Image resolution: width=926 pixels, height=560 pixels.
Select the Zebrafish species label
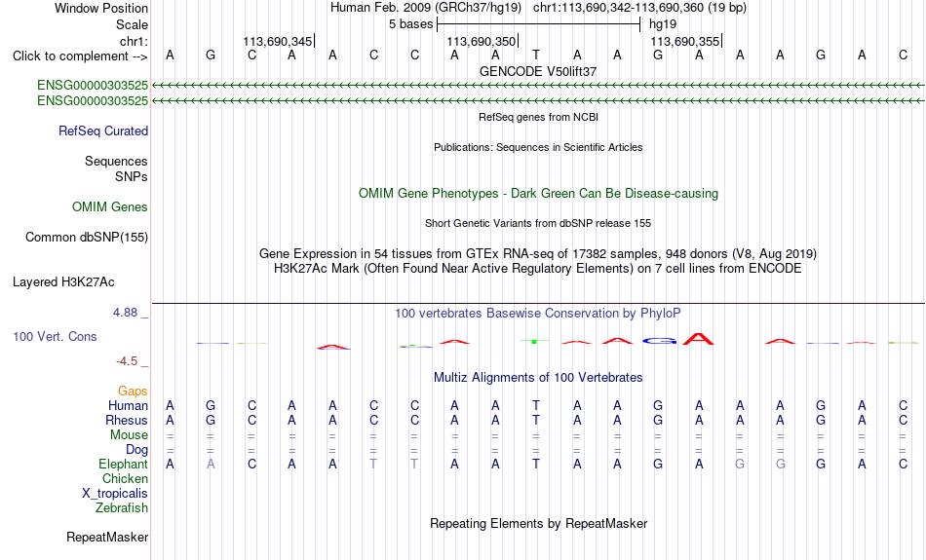click(122, 508)
